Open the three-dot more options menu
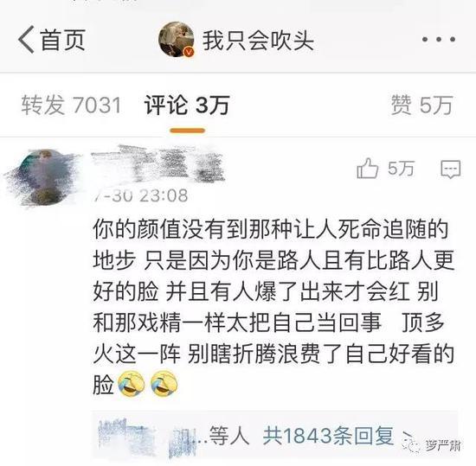Viewport: 476px width, 466px height. [x=439, y=39]
